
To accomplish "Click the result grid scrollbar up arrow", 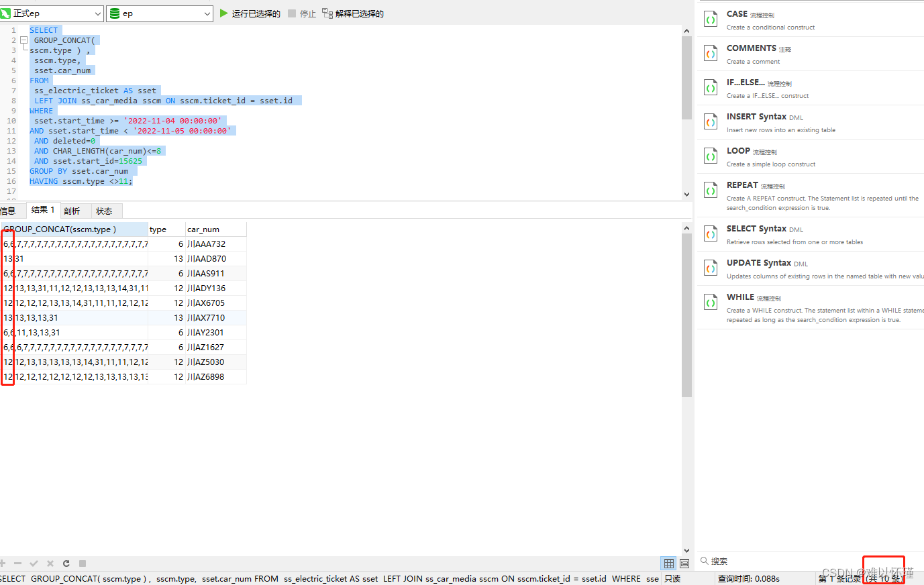I will pyautogui.click(x=686, y=228).
